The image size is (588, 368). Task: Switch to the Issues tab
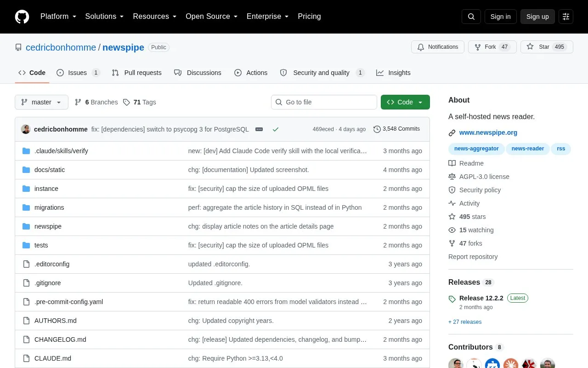pyautogui.click(x=78, y=73)
